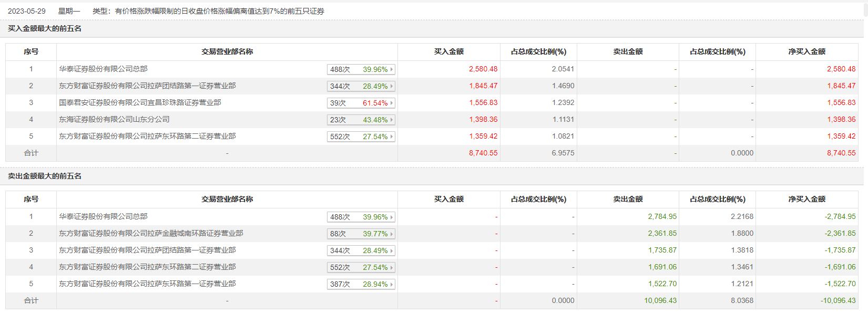Expand the 344次 badge in the sell table
868x314 pixels.
[361, 250]
